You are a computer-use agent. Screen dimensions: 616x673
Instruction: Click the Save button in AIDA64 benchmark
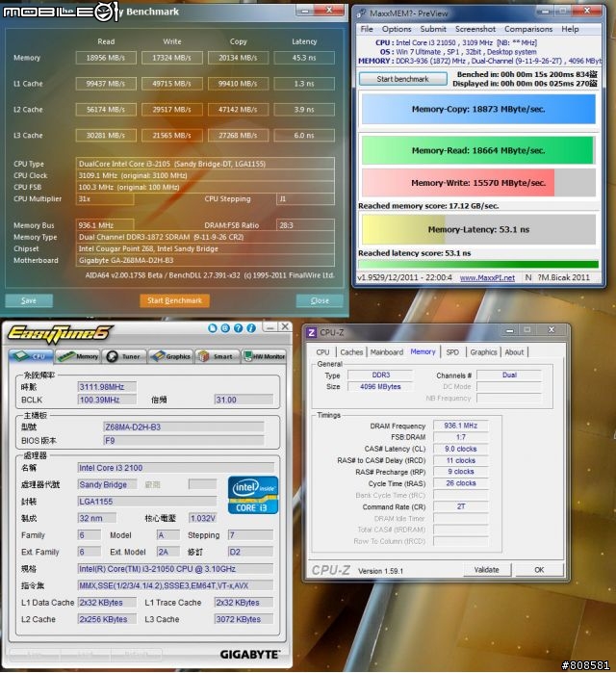[29, 300]
